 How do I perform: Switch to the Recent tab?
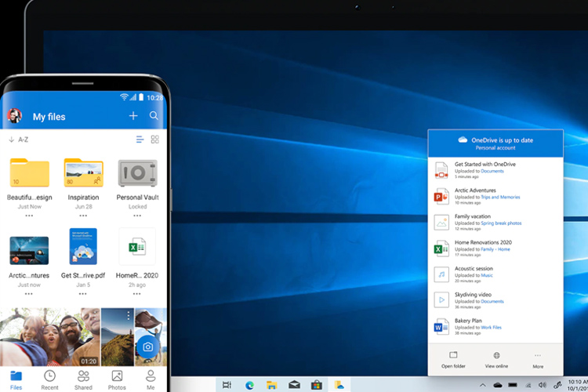(x=49, y=379)
